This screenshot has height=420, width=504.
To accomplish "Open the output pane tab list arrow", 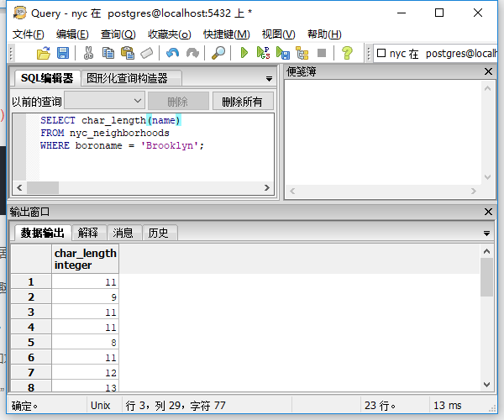I will click(x=486, y=234).
